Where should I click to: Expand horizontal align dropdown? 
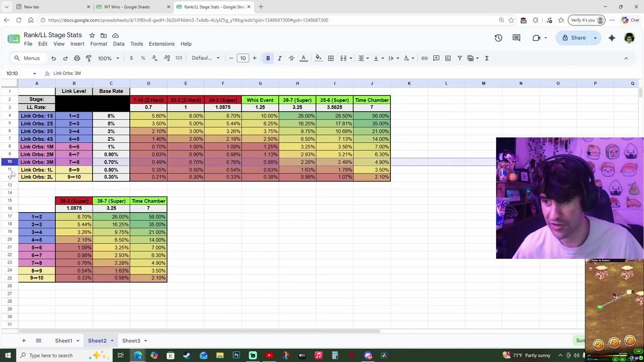click(x=367, y=58)
